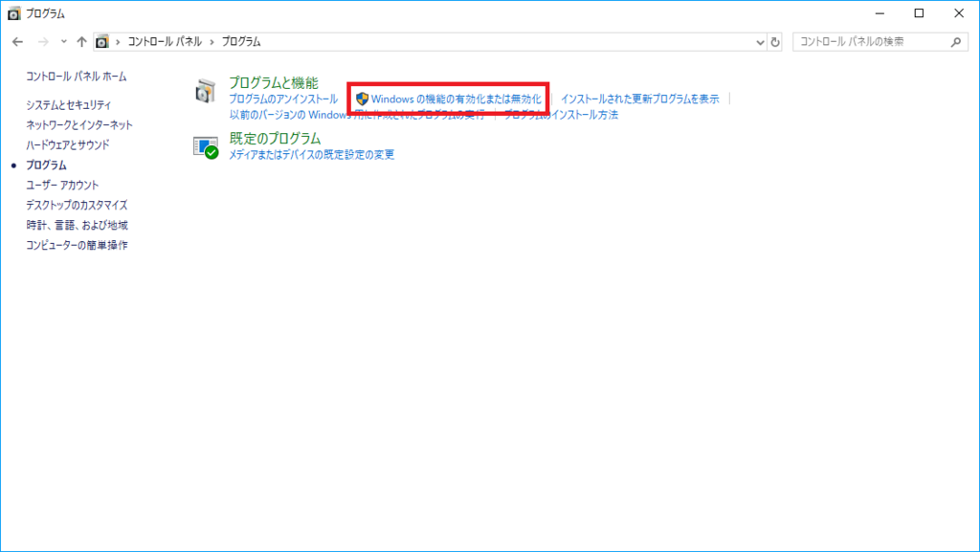Click the Control Panel icon in address bar
This screenshot has height=552, width=980.
(101, 42)
